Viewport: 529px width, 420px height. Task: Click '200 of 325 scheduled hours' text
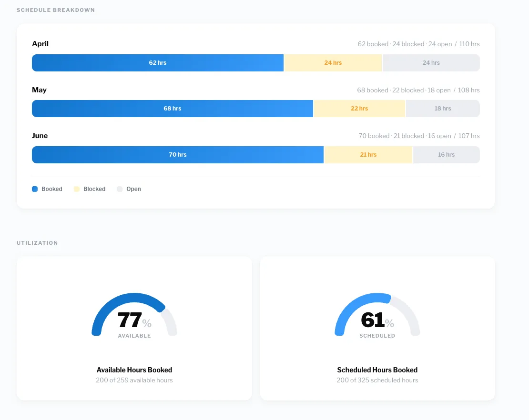377,380
